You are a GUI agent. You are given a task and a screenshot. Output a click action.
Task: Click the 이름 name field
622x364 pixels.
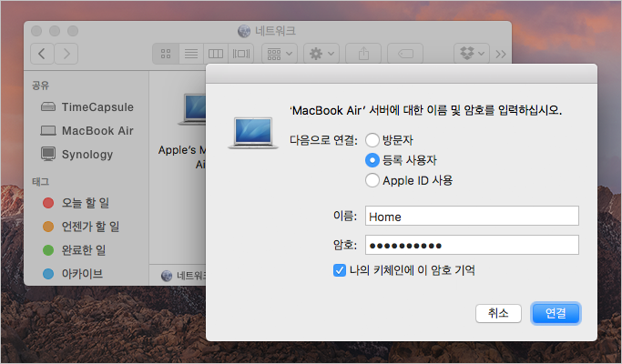[x=472, y=216]
